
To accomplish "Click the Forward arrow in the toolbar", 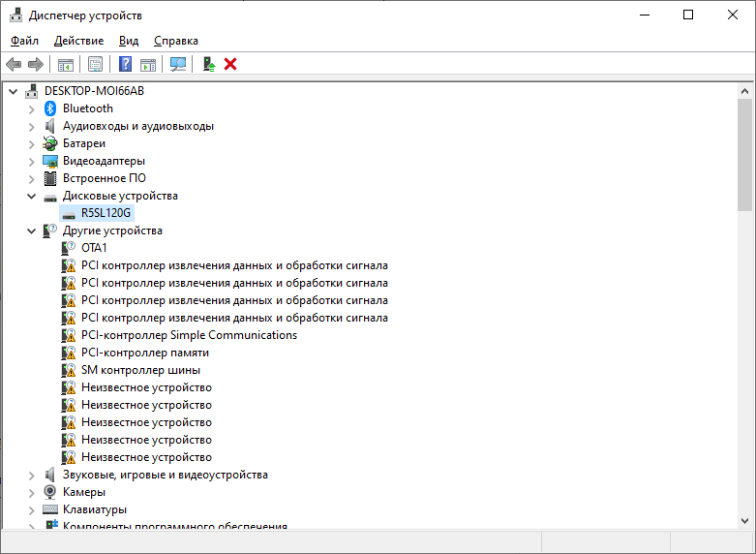I will coord(36,64).
